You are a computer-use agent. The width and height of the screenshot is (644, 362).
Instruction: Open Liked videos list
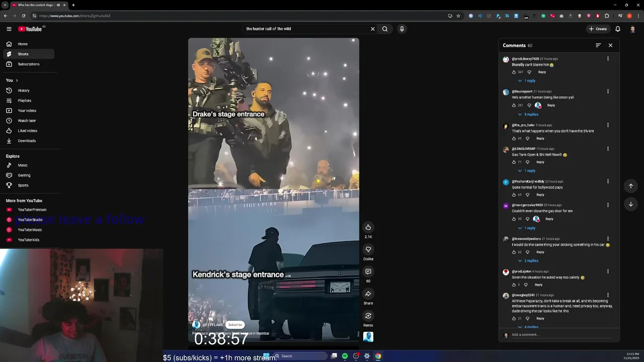tap(28, 131)
